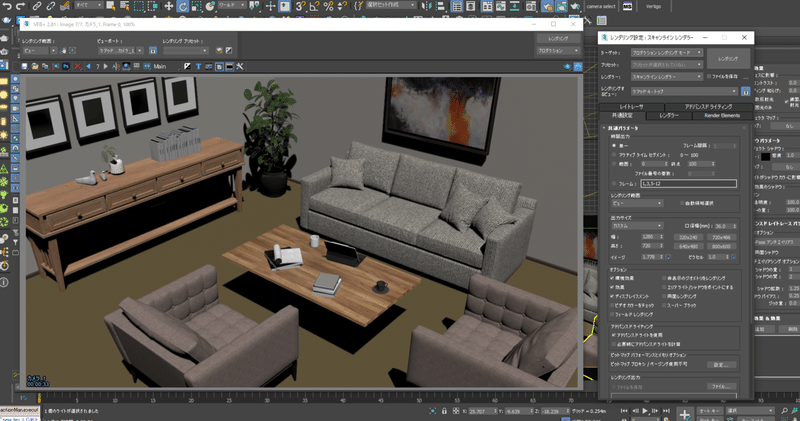Toggle percent snap icon in toolbar
Image resolution: width=800 pixels, height=421 pixels.
328,6
